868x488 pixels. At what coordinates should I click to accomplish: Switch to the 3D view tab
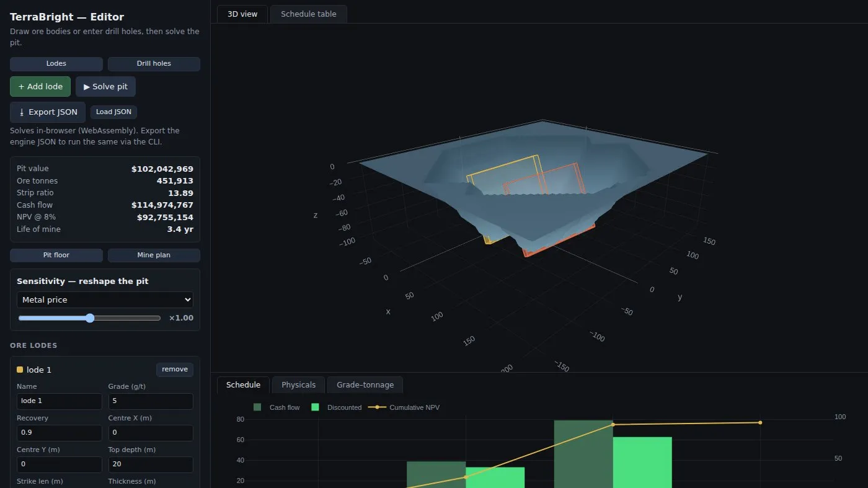click(x=242, y=14)
